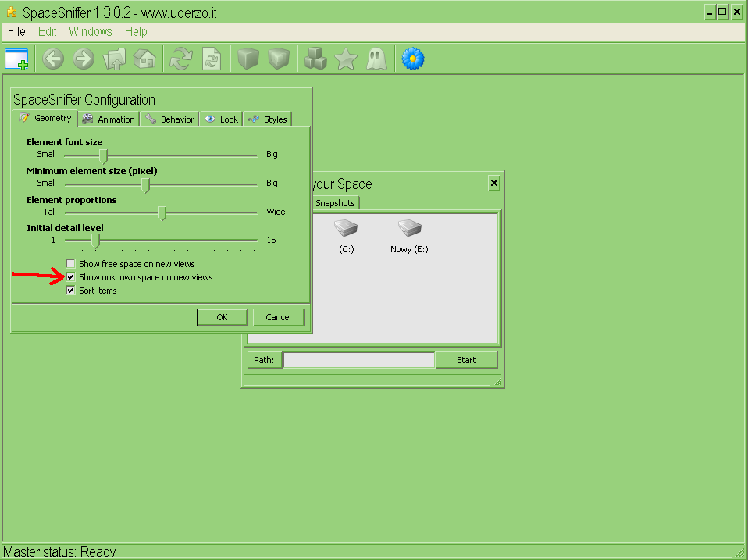Switch to the Look tab
Screen dimensions: 748x560
(x=221, y=119)
